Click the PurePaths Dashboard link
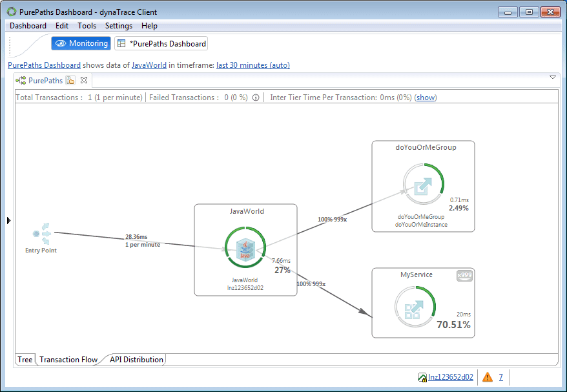Image resolution: width=567 pixels, height=392 pixels. click(44, 65)
